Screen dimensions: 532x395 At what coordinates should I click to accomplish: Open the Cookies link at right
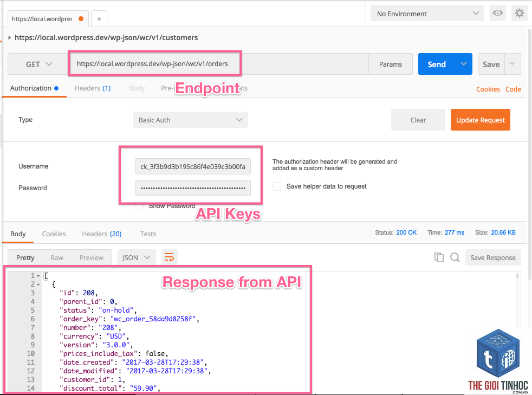pyautogui.click(x=488, y=89)
